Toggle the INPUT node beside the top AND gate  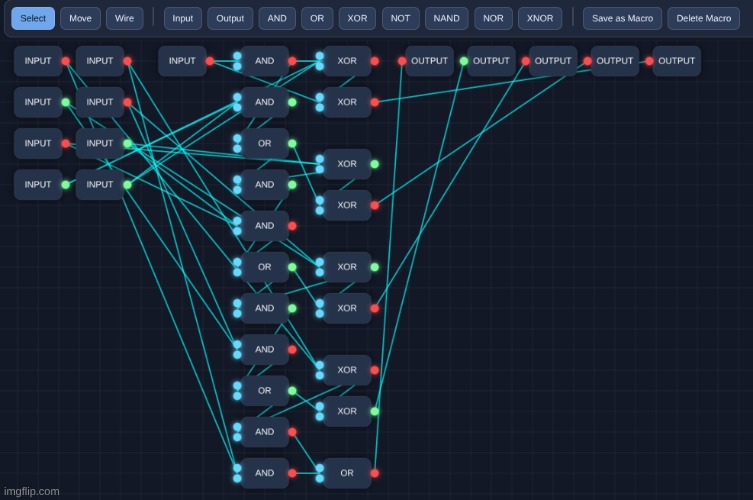click(x=182, y=61)
